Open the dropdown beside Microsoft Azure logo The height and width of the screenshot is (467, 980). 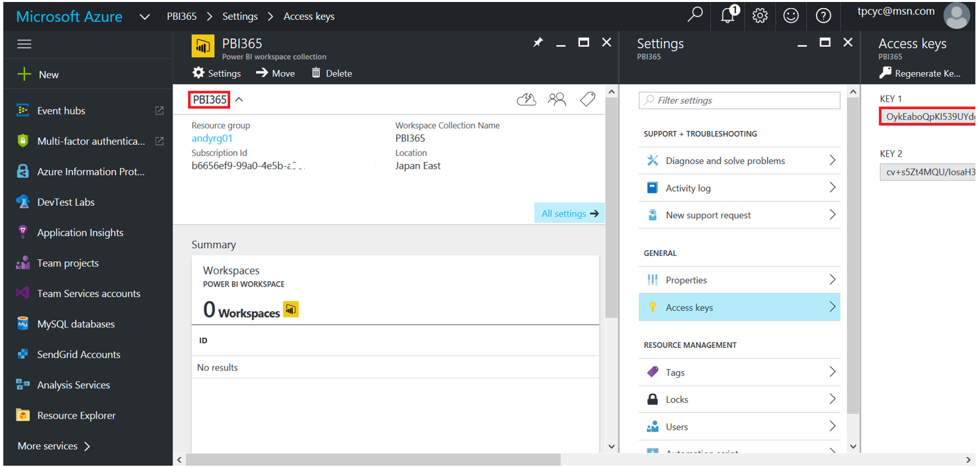[x=145, y=17]
